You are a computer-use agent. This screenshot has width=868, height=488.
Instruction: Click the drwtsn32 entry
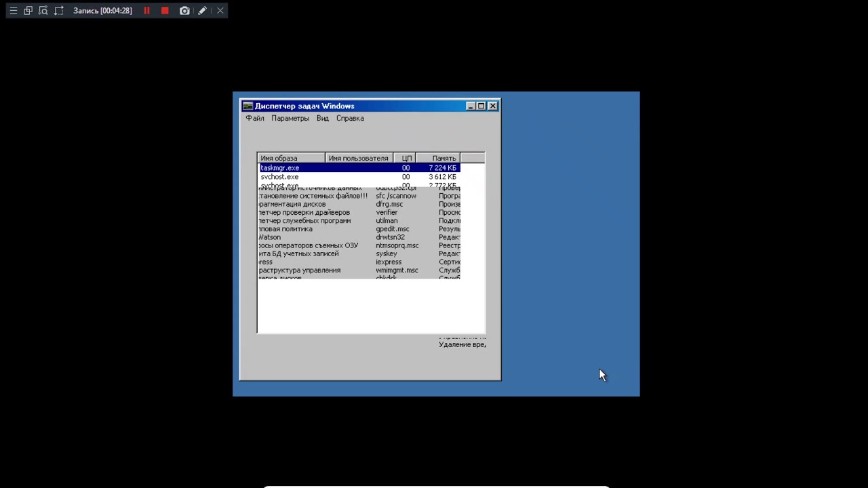click(x=390, y=237)
